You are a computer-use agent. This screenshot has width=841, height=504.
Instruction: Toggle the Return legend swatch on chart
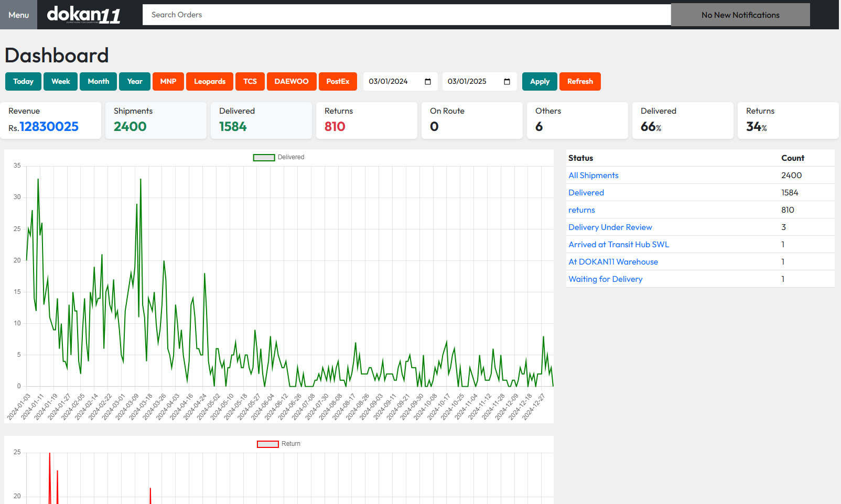[x=267, y=444]
